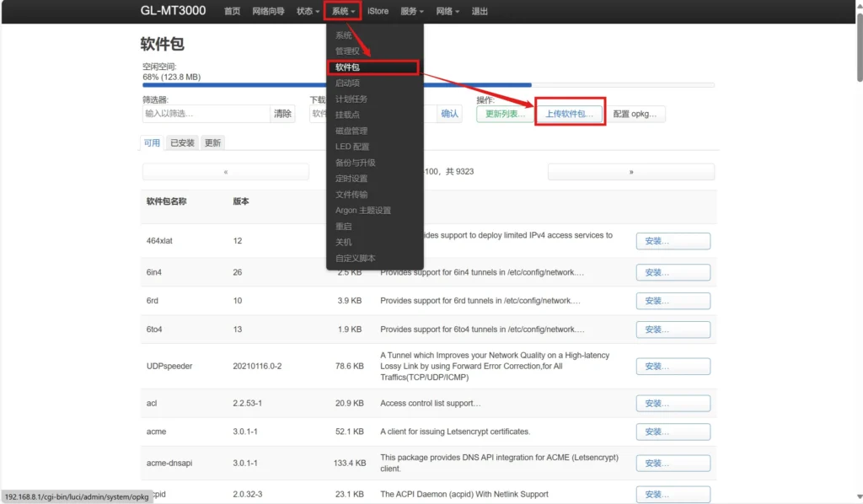The height and width of the screenshot is (504, 863).
Task: Open the 首页 nav item
Action: click(233, 11)
